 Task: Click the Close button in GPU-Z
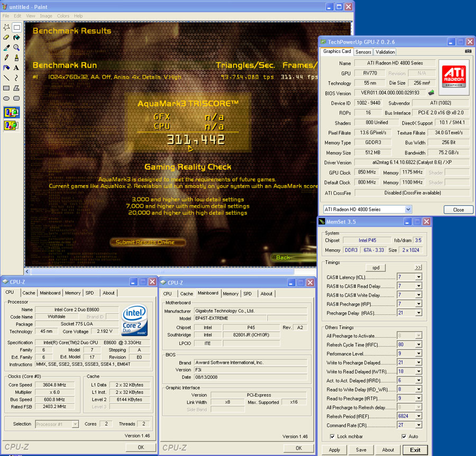point(459,209)
